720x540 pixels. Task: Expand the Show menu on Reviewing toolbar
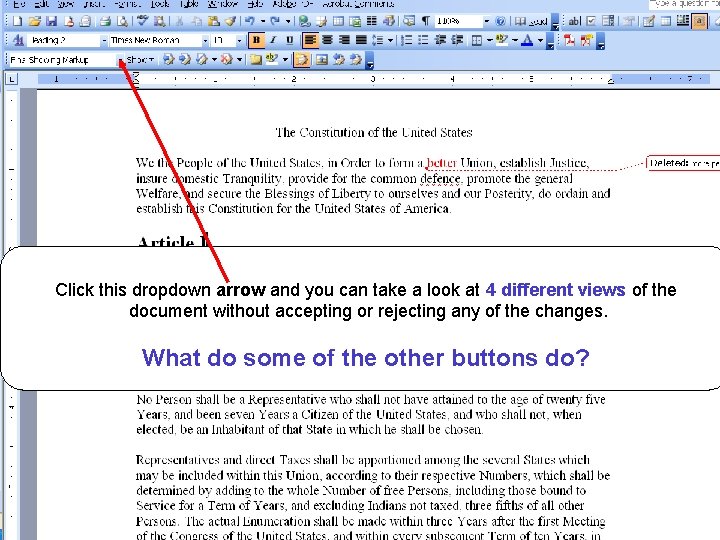click(140, 60)
